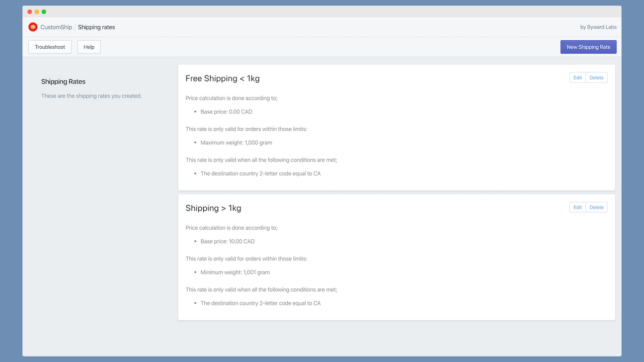The height and width of the screenshot is (362, 644).
Task: Click the yellow minimize window button
Action: (x=37, y=12)
